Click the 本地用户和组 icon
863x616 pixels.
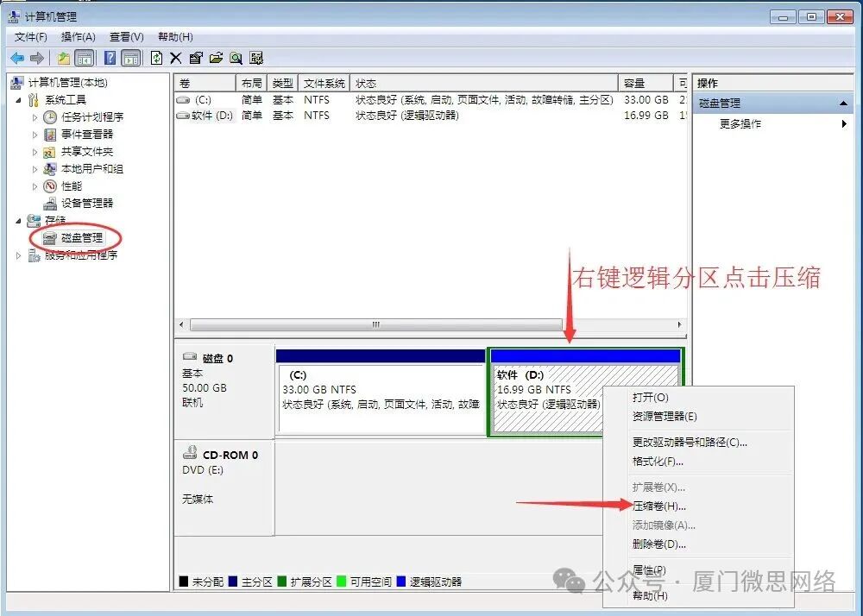pos(50,169)
